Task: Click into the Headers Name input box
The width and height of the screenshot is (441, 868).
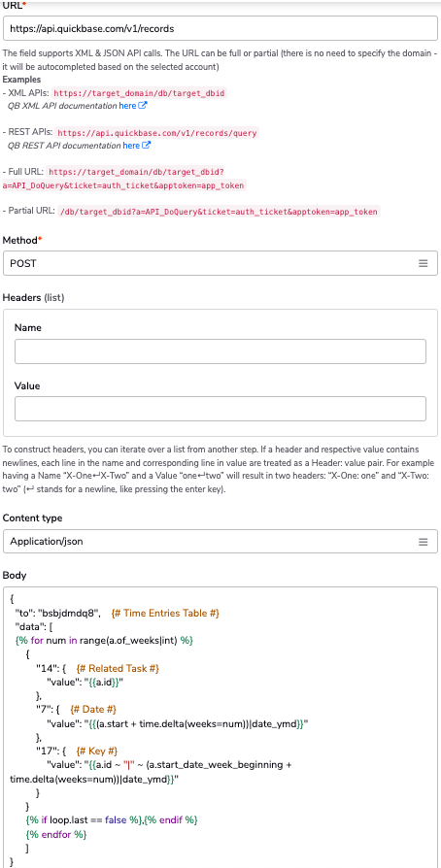Action: [x=220, y=351]
